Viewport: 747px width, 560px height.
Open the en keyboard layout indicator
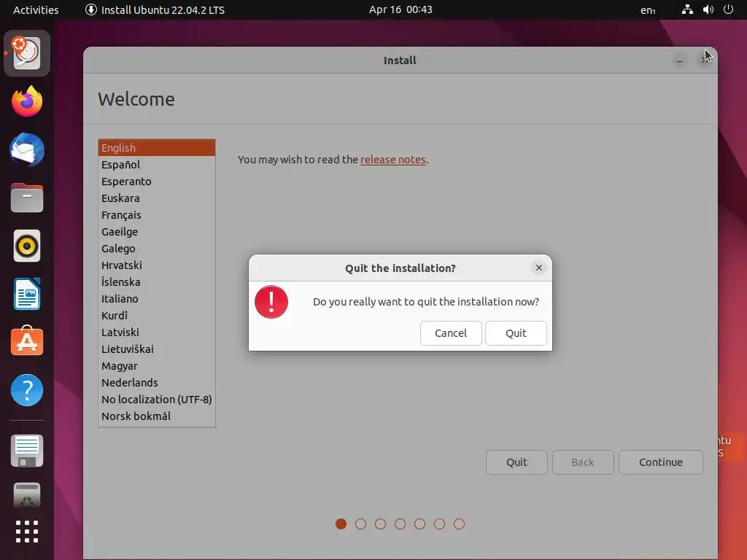point(648,9)
